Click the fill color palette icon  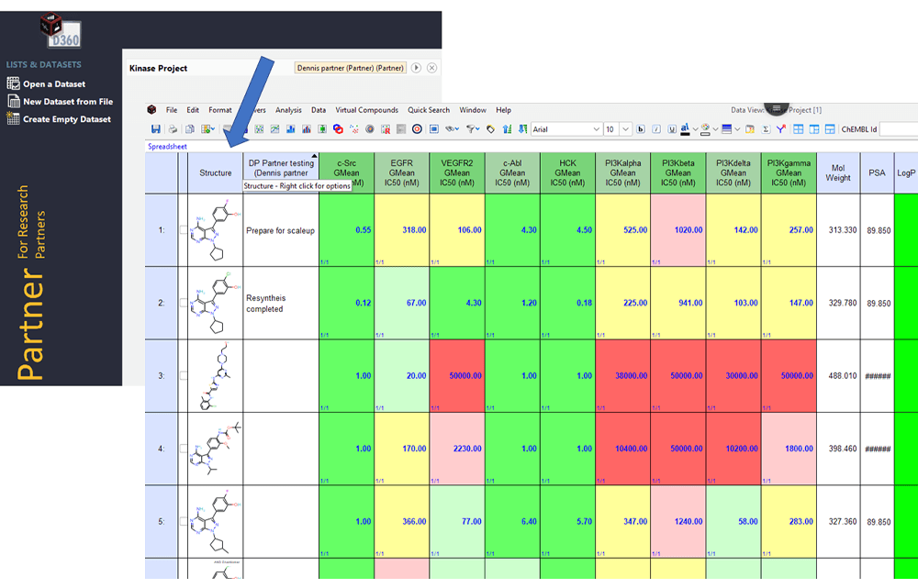point(705,129)
